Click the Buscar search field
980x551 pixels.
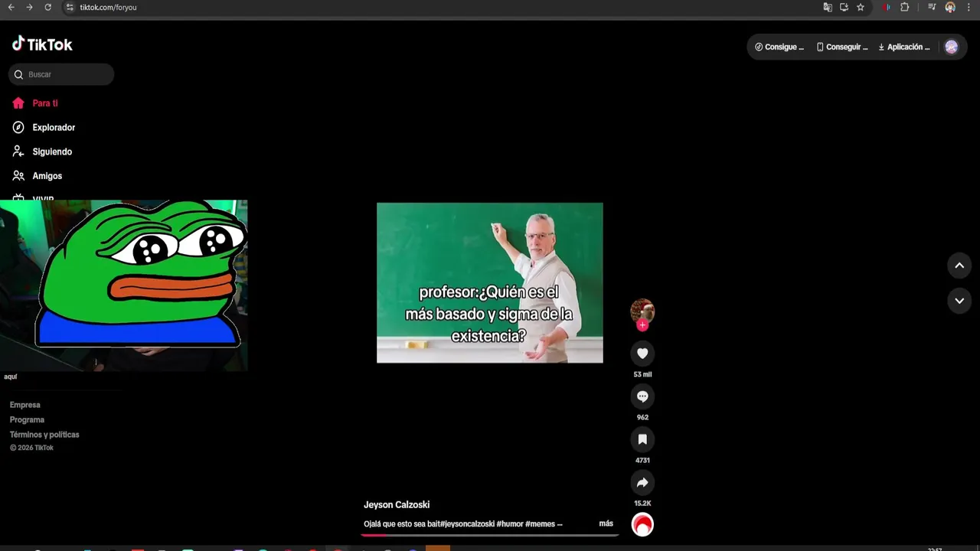61,74
